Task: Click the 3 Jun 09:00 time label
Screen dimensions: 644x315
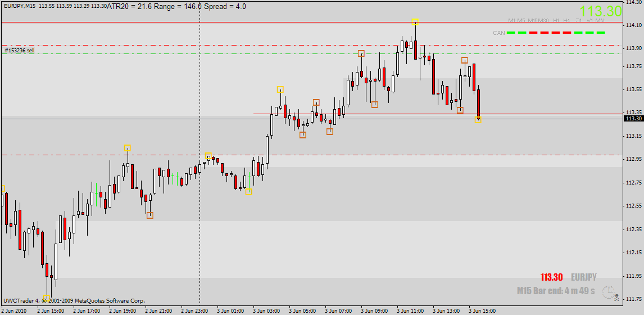Action: click(374, 311)
